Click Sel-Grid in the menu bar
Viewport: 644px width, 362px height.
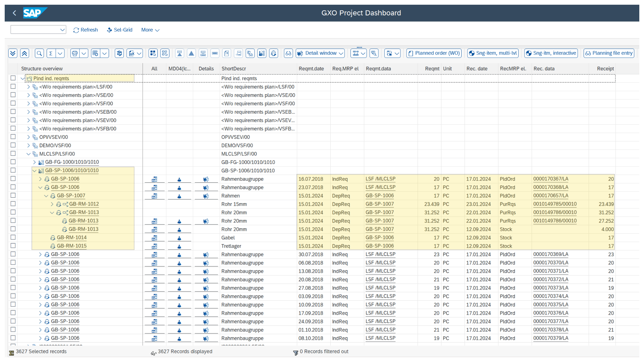pyautogui.click(x=119, y=30)
